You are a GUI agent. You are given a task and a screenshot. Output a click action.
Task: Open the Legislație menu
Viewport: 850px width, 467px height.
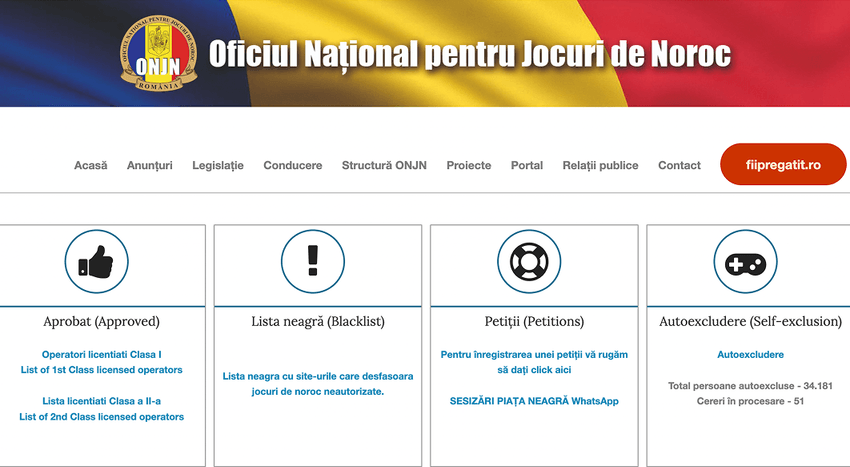click(x=218, y=165)
